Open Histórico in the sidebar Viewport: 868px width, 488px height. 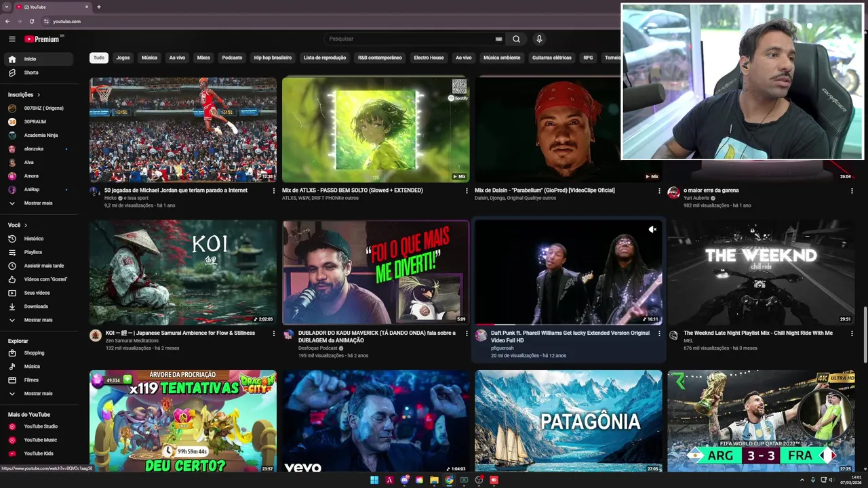click(39, 239)
